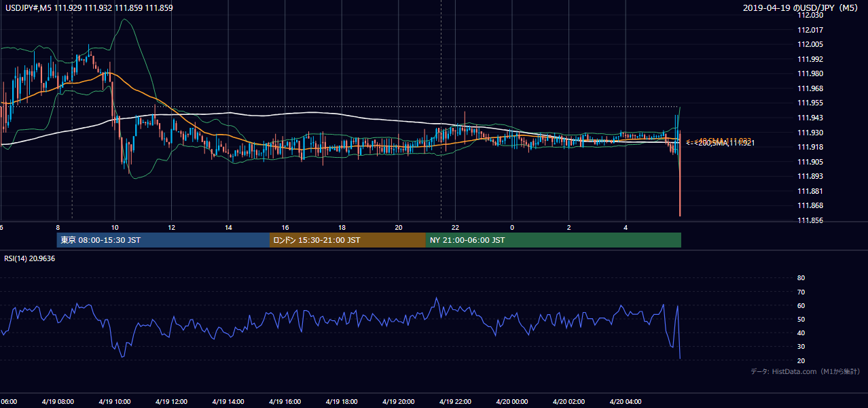
Task: Click the 4/19 22:00 date label
Action: (x=455, y=402)
